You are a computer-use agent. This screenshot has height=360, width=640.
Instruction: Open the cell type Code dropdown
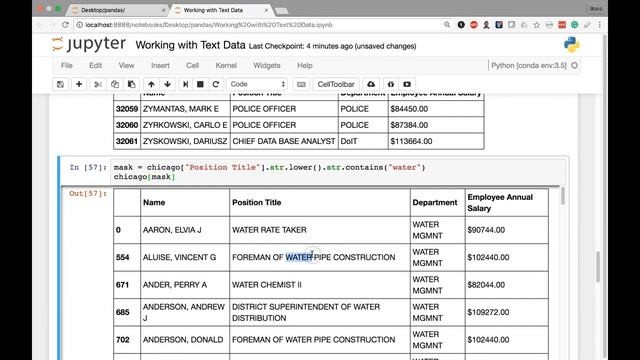[257, 84]
